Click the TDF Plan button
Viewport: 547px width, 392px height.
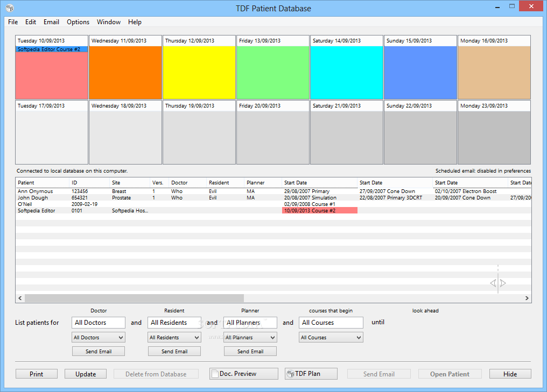(311, 374)
